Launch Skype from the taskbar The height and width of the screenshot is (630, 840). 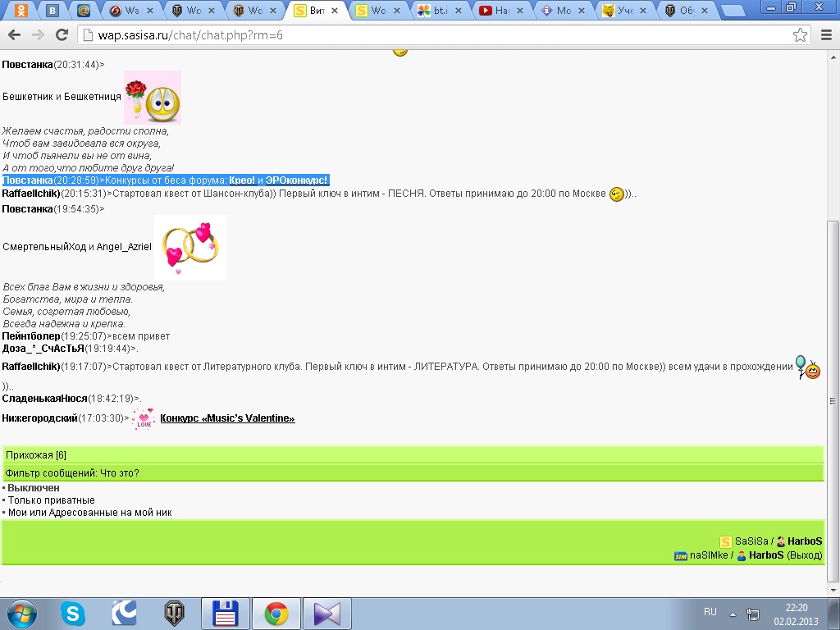(x=72, y=613)
